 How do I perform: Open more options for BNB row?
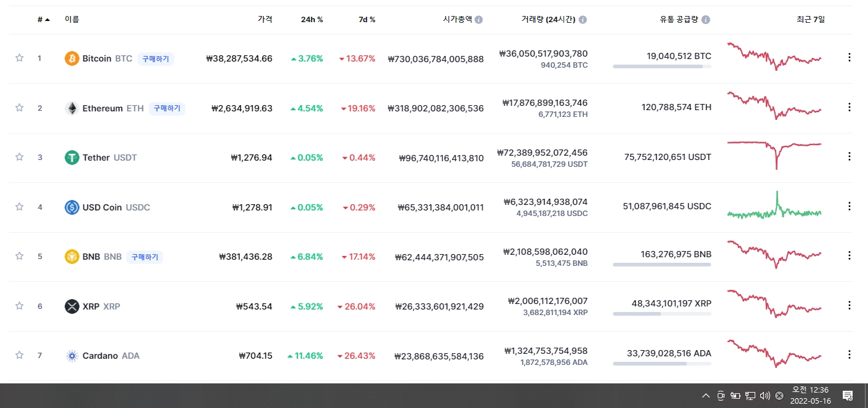click(850, 255)
